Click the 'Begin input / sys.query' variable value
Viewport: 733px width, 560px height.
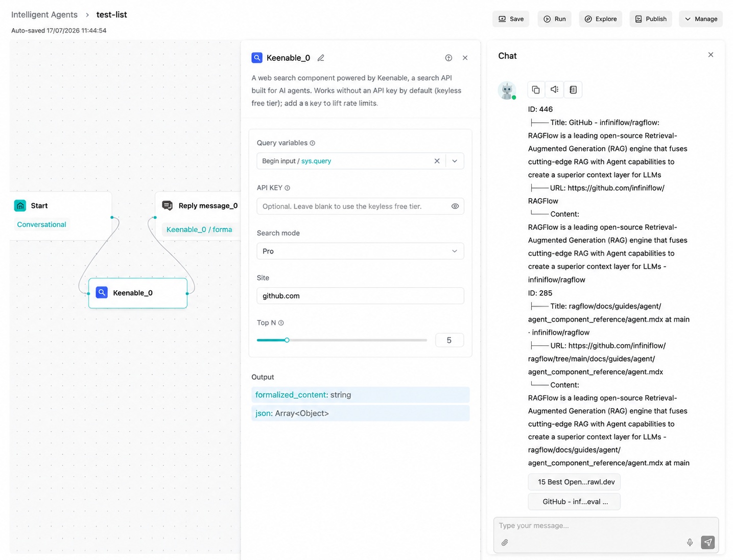coord(297,161)
